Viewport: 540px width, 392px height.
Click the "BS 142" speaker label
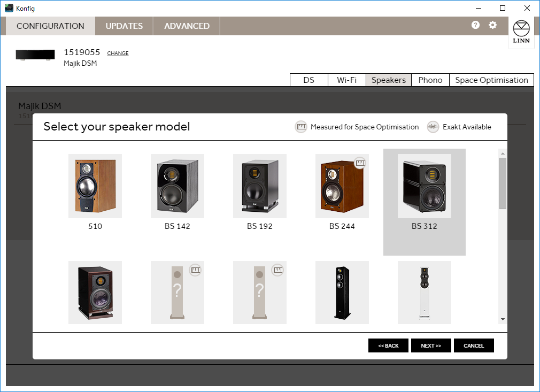[x=178, y=226]
